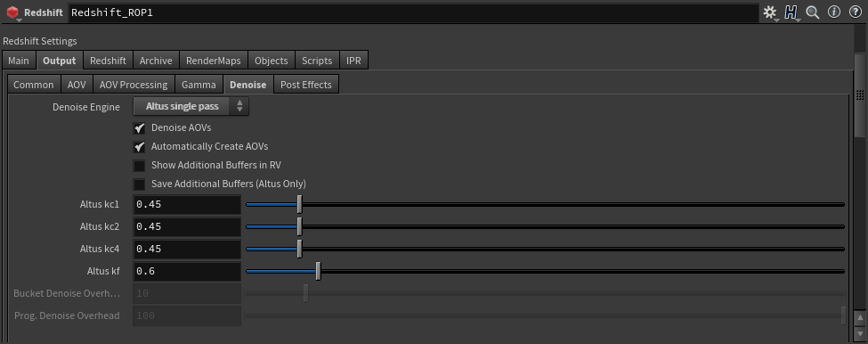The image size is (868, 344).
Task: Click the scroll up arrow button
Action: 860,318
